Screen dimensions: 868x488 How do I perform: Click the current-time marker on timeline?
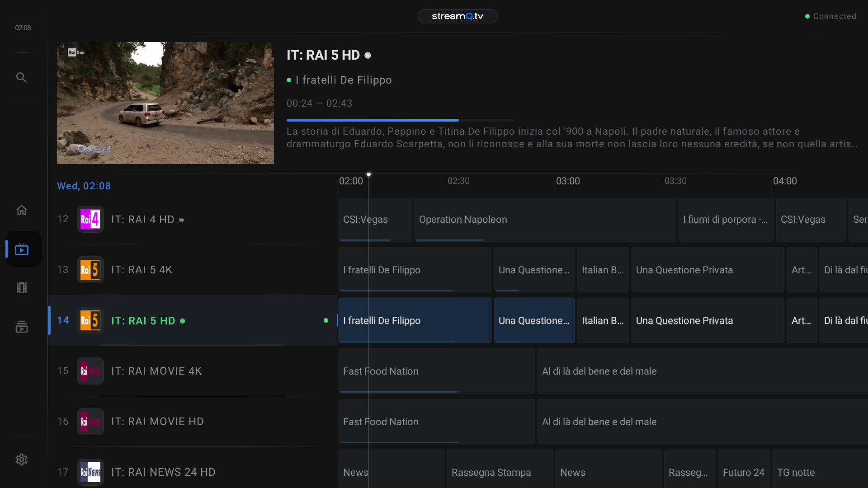tap(368, 174)
